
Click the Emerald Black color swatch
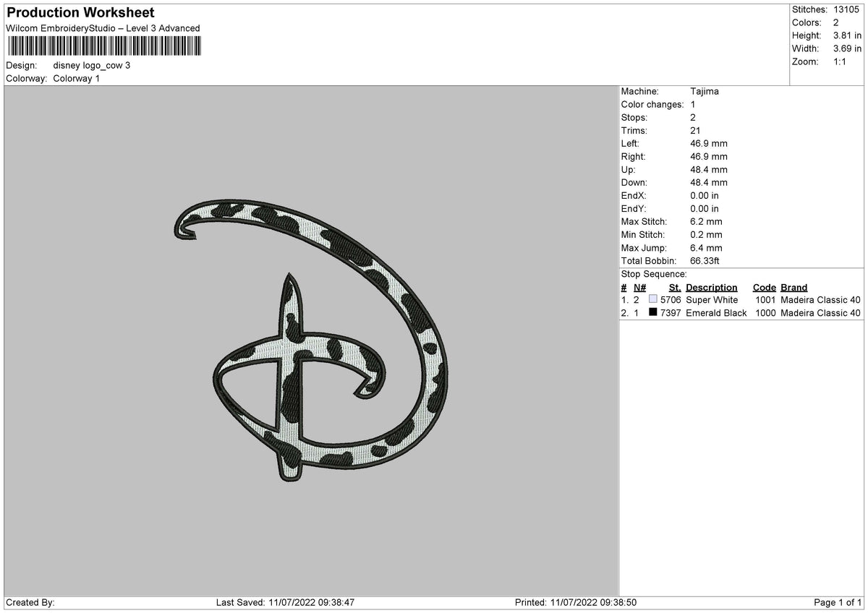[x=653, y=312]
